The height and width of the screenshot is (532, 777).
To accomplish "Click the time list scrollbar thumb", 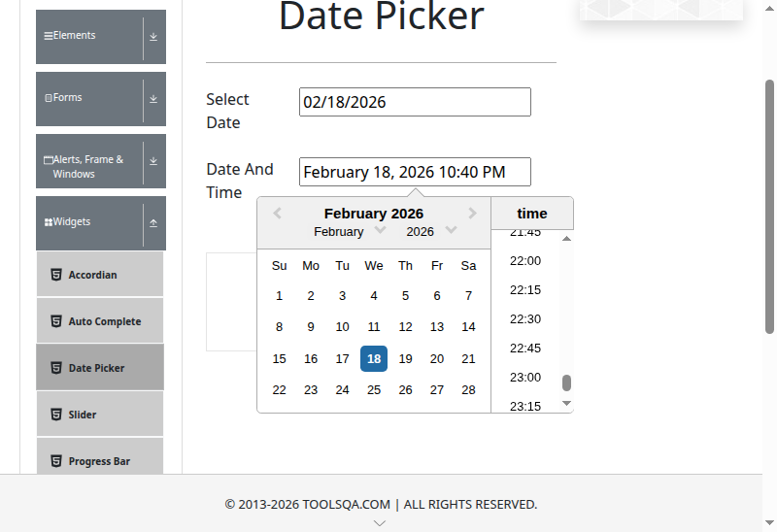I will point(567,382).
